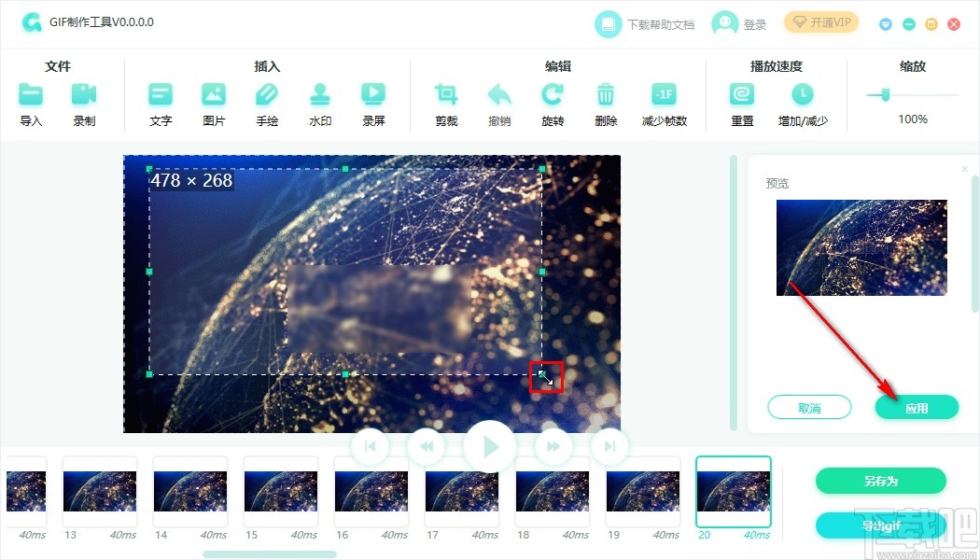Open the dropdown menu icon in title bar
The image size is (980, 560).
[x=886, y=24]
